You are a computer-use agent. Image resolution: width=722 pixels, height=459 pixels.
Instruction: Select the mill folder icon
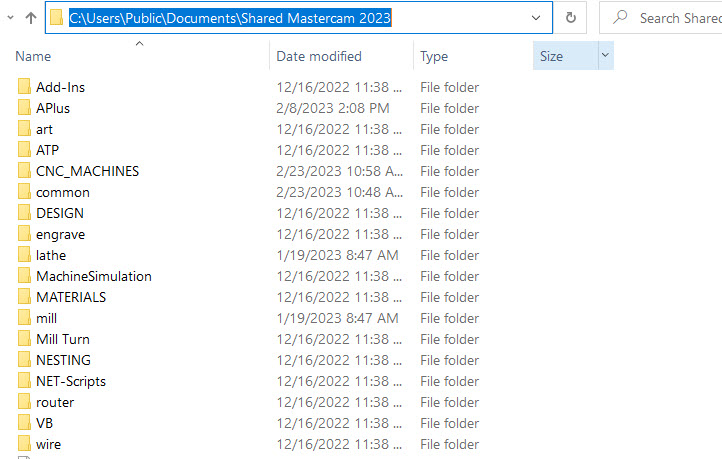(x=24, y=318)
